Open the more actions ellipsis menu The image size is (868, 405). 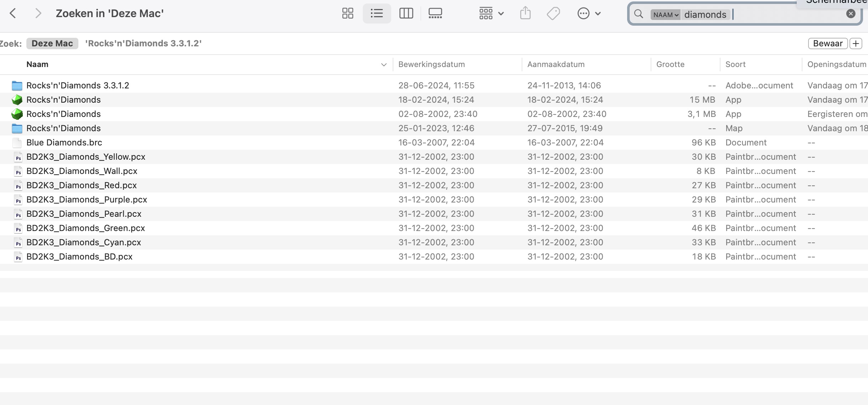point(589,14)
